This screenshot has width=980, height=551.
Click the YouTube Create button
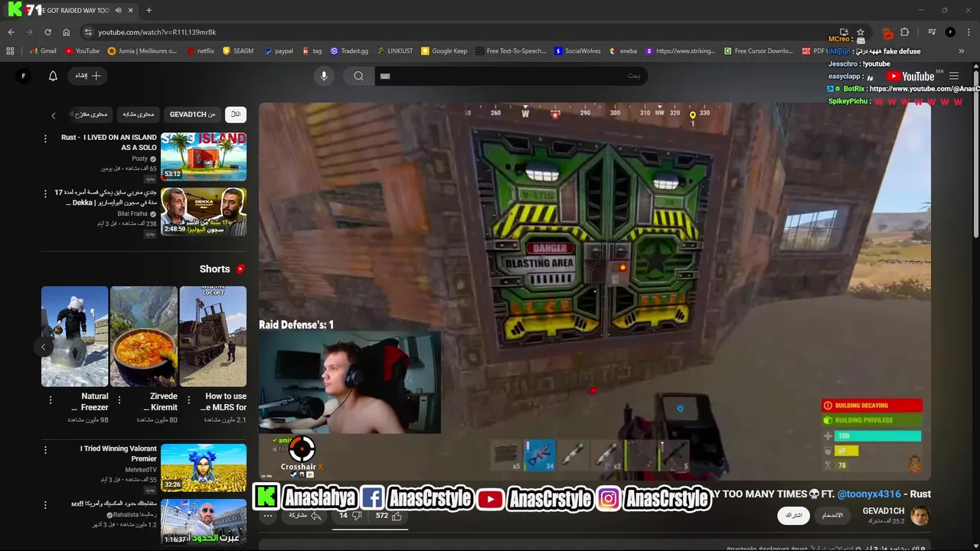coord(87,76)
